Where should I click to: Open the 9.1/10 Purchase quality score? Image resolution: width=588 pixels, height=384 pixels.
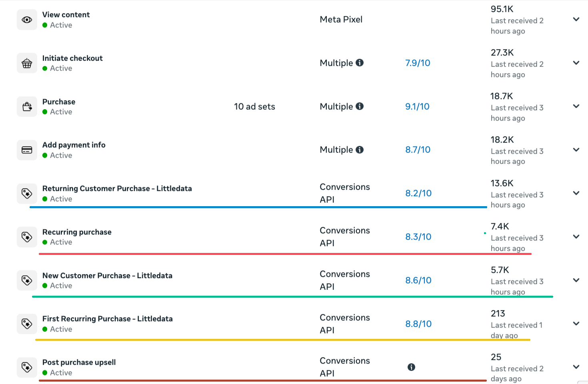pos(417,106)
